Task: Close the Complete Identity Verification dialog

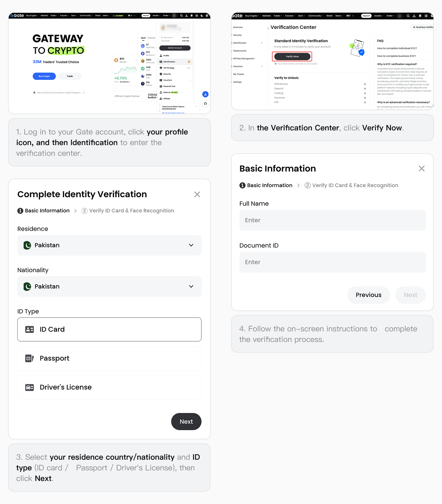Action: (197, 194)
